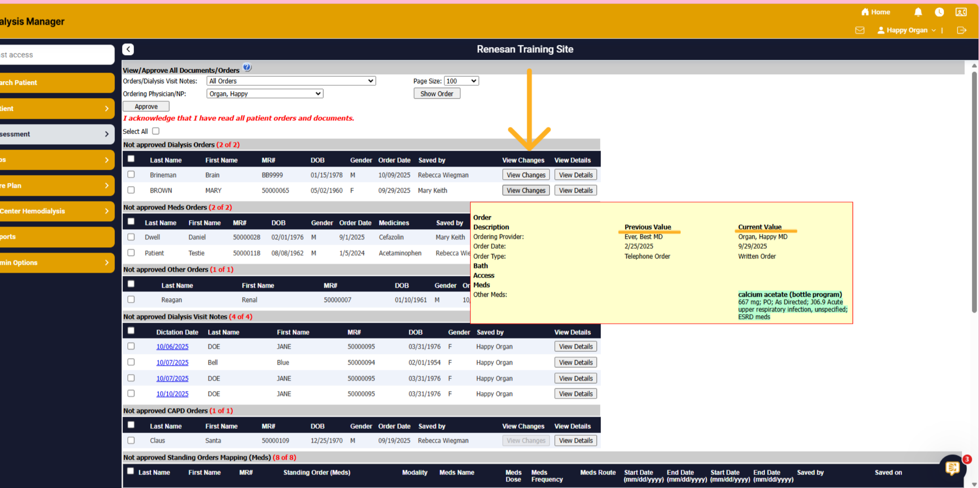Tick the Dwell Daniel meds order checkbox
The width and height of the screenshot is (980, 488).
(131, 237)
